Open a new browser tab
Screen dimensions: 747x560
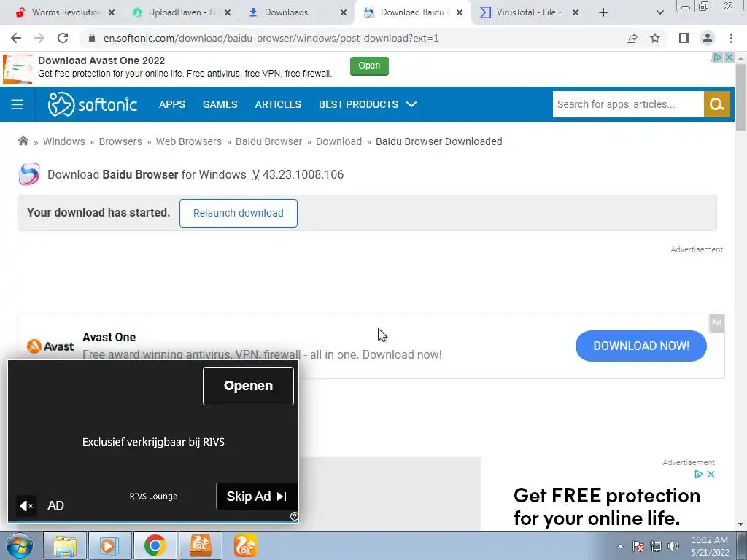point(603,12)
